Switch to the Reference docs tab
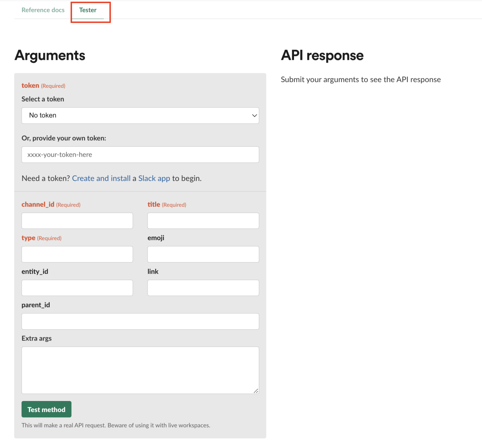This screenshot has height=448, width=482. click(x=43, y=10)
